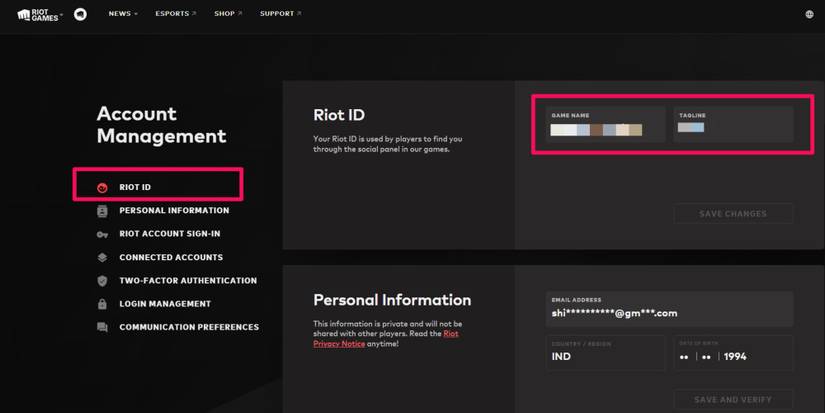Open the Esports link in header
This screenshot has width=825, height=413.
(175, 14)
